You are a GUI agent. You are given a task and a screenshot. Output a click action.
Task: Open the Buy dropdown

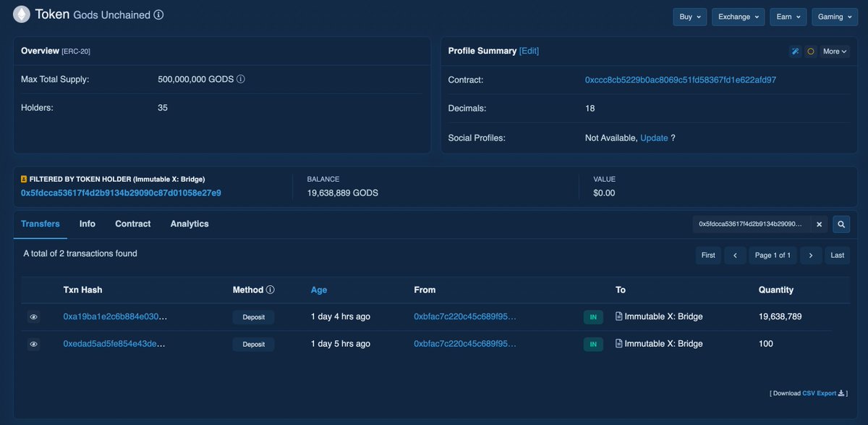(x=689, y=17)
